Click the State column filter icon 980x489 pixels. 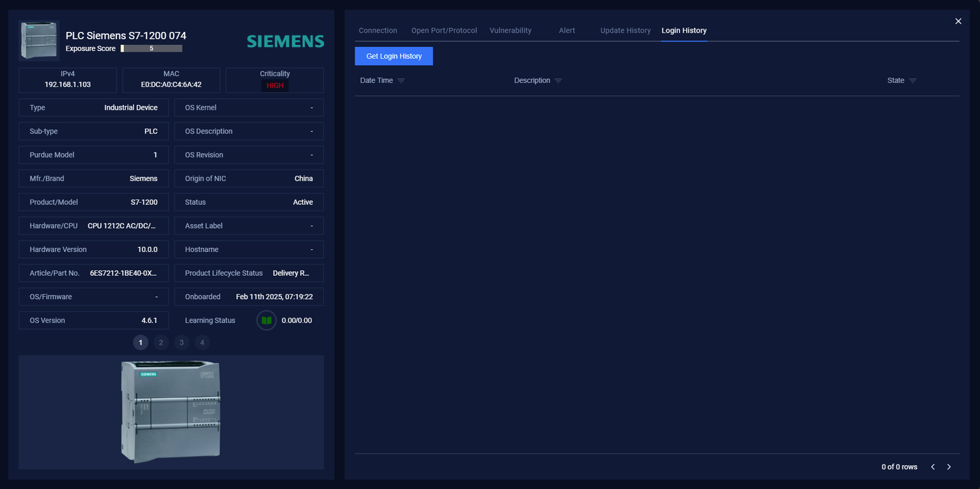pyautogui.click(x=913, y=81)
